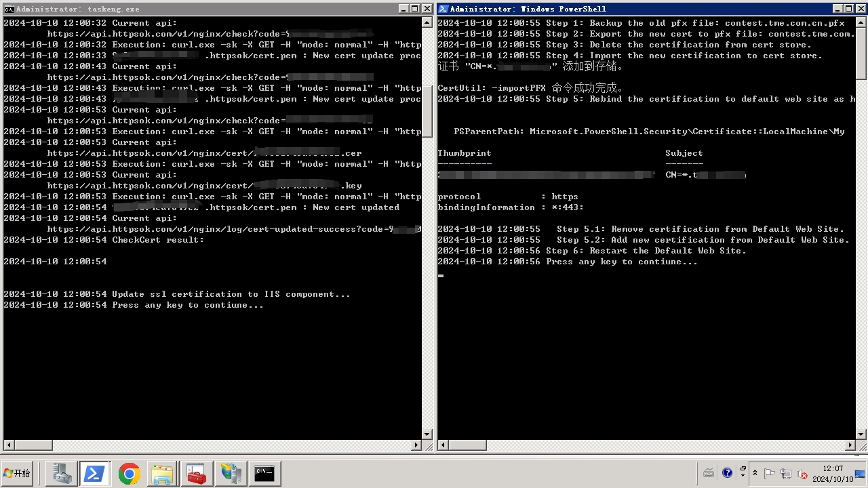Click the PSParentPath certificate store line
This screenshot has height=488, width=868.
(x=649, y=131)
